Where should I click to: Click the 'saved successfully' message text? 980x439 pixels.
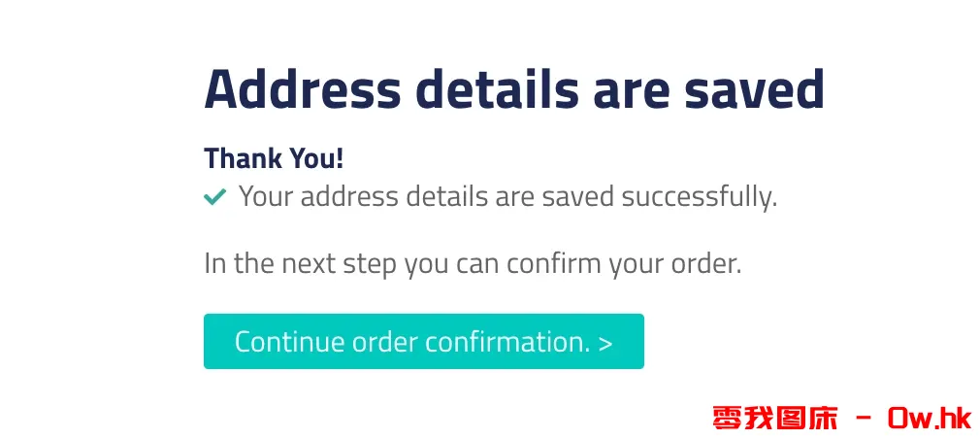click(x=507, y=197)
